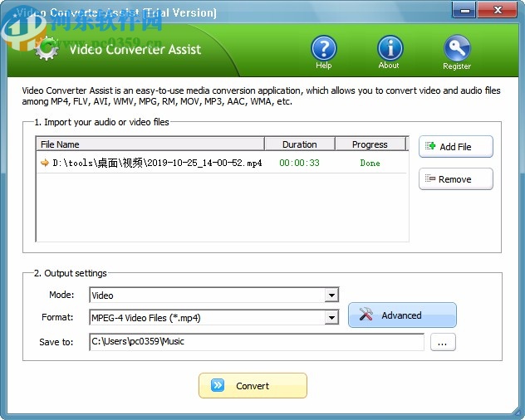Start conversion with the Convert button
Viewport: 525px width, 420px height.
pyautogui.click(x=253, y=385)
